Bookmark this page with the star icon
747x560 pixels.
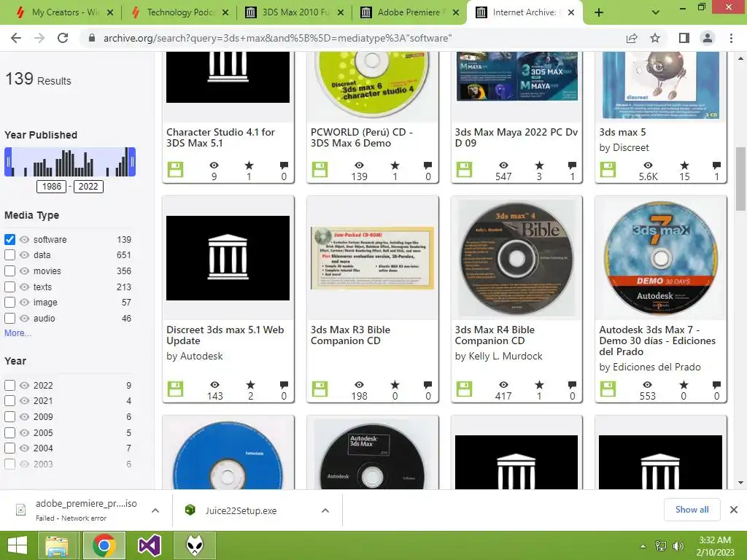(x=655, y=38)
